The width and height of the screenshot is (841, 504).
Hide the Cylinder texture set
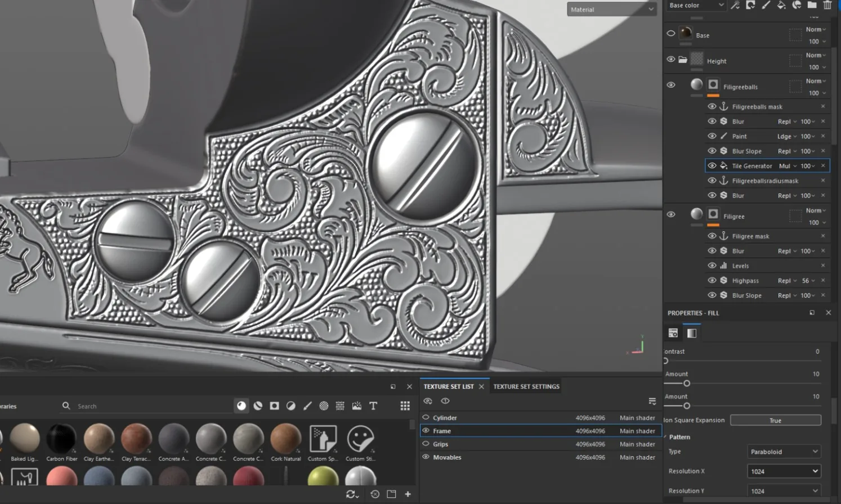(426, 417)
